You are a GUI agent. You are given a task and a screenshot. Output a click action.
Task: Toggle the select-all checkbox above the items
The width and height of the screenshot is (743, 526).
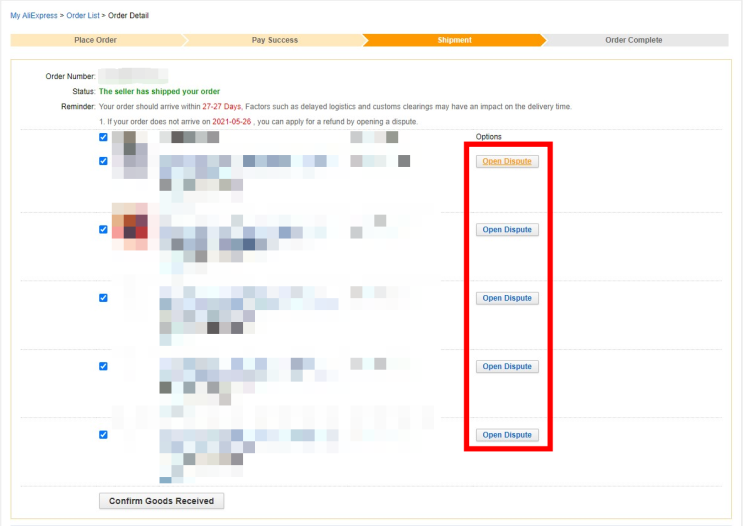pos(103,137)
